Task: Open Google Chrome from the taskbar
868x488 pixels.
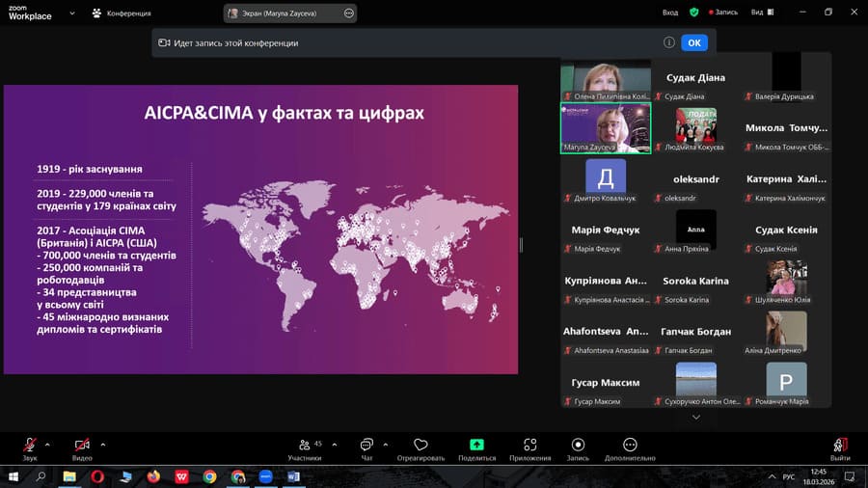Action: click(x=209, y=476)
